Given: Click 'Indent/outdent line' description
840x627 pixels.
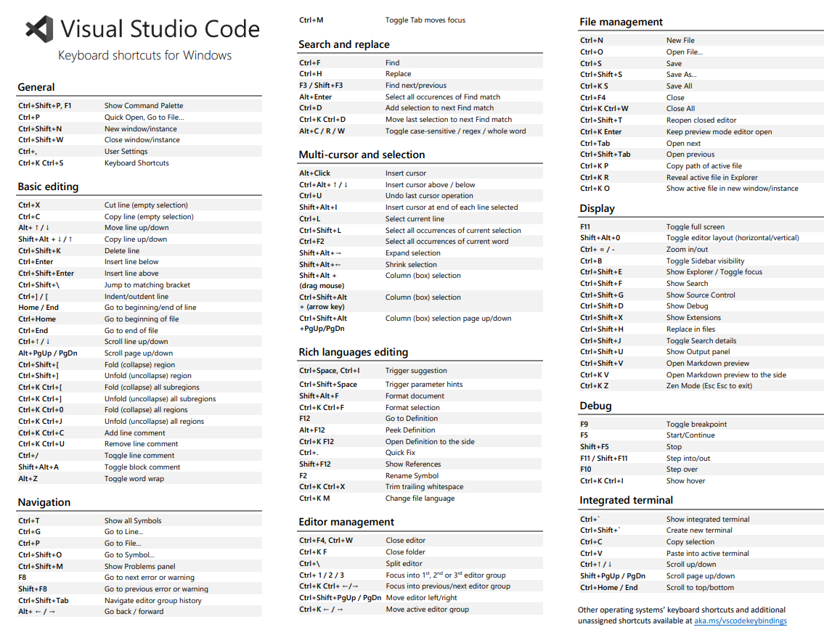Looking at the screenshot, I should tap(136, 296).
